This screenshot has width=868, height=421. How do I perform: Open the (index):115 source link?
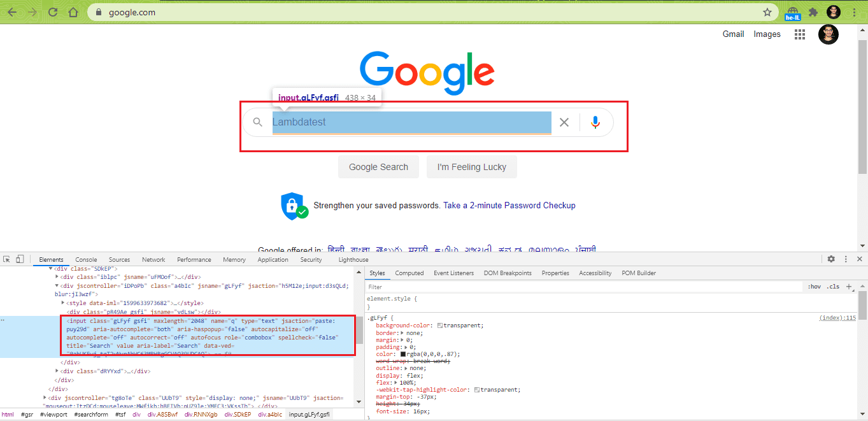pos(837,318)
